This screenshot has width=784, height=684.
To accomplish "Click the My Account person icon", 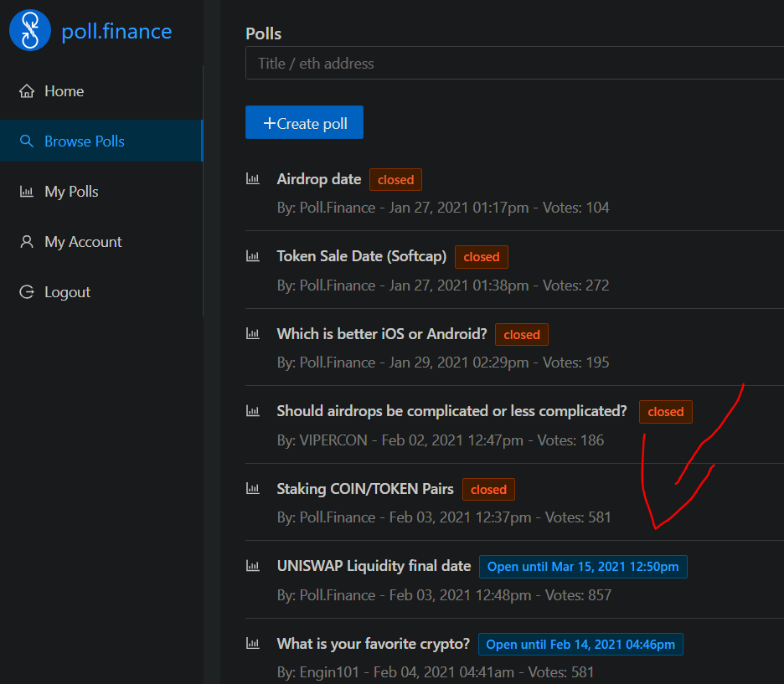I will click(x=27, y=242).
